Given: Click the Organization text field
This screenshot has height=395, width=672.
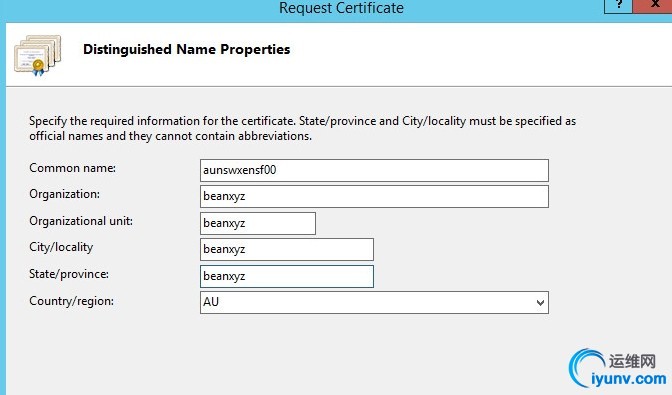Looking at the screenshot, I should pyautogui.click(x=374, y=196).
